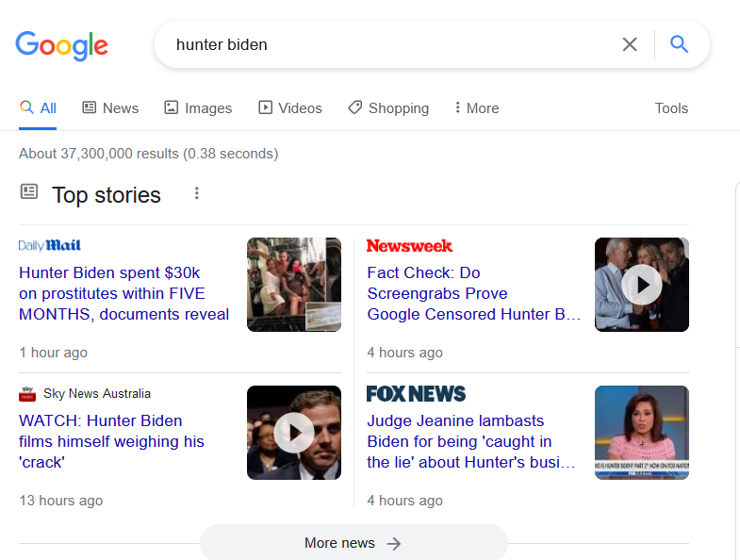This screenshot has height=560, width=740.
Task: Click the Google logo
Action: point(62,46)
